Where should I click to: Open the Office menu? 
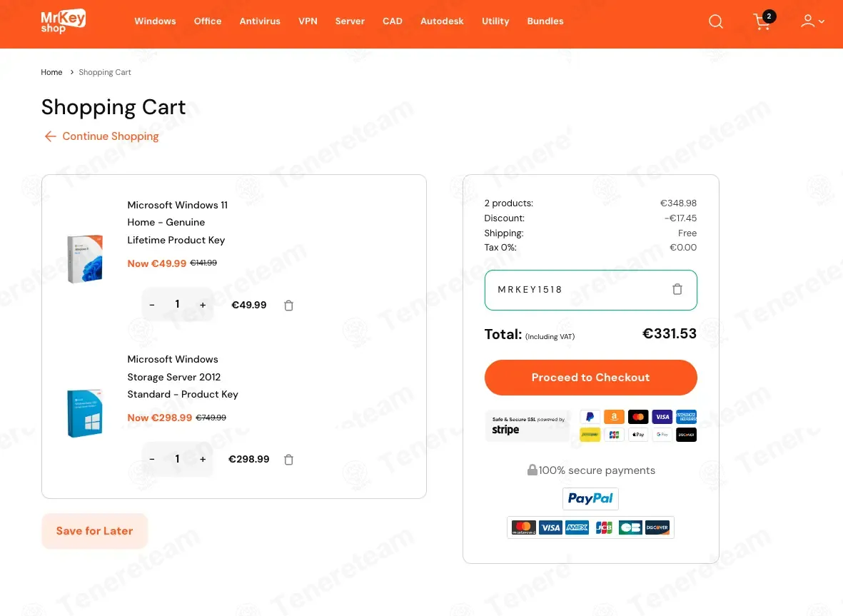208,21
